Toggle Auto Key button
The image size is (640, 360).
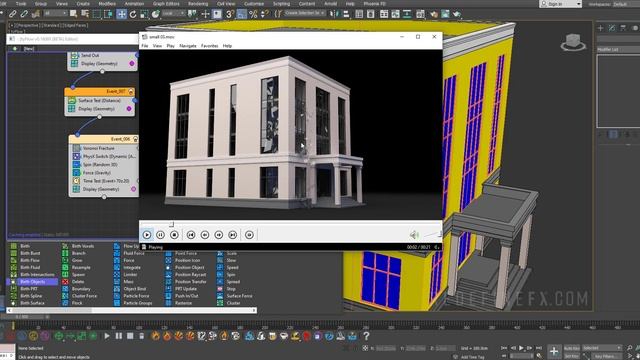[571, 348]
